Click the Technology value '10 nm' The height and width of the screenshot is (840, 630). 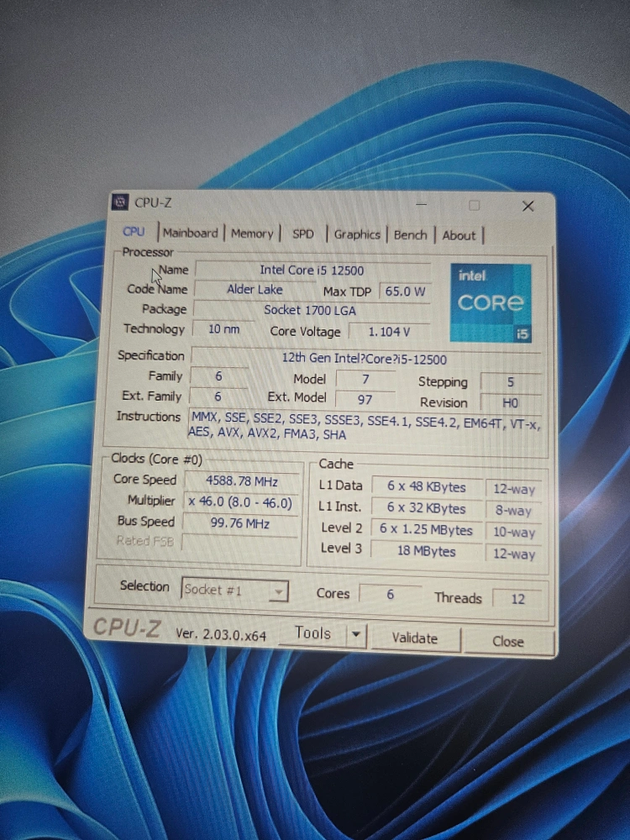click(x=223, y=329)
